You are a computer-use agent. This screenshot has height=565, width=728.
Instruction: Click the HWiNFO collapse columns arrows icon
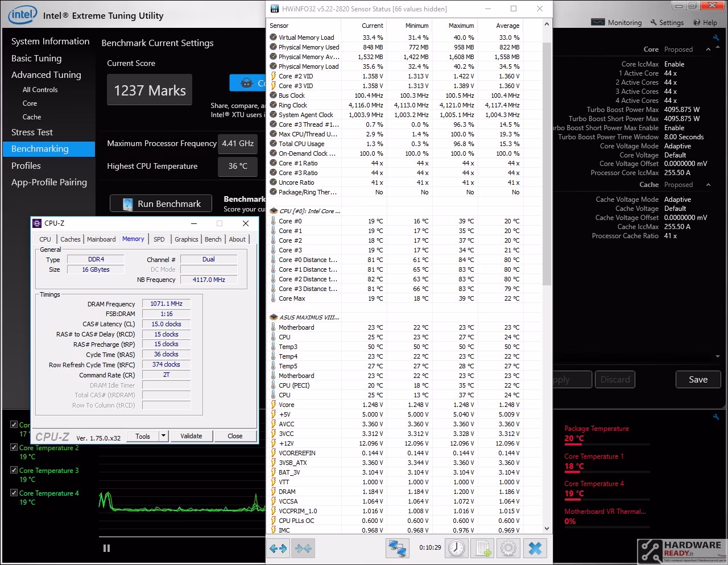(x=303, y=549)
